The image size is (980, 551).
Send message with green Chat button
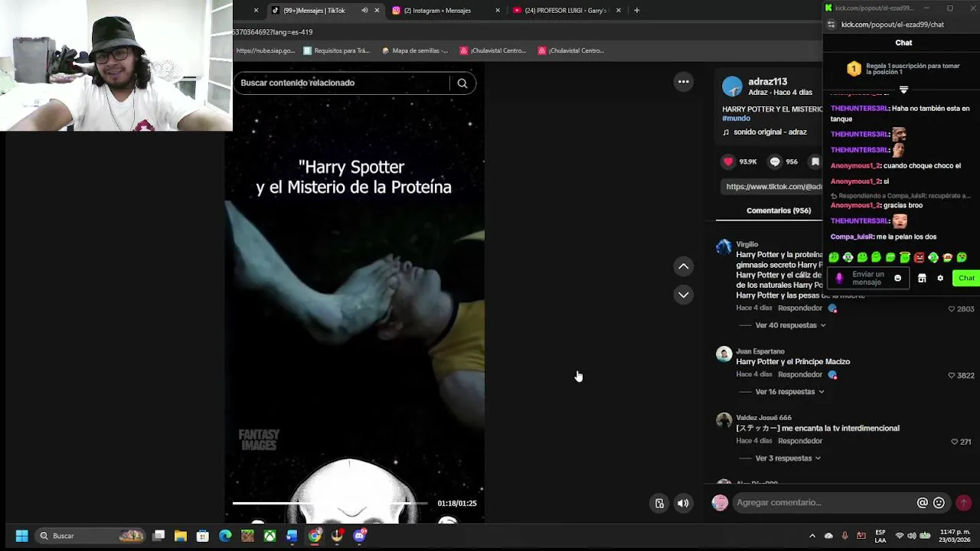pos(966,279)
